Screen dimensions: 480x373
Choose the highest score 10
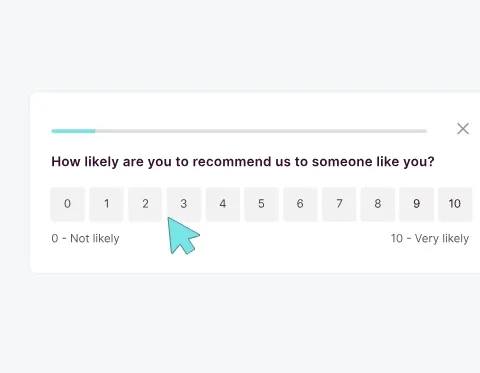click(x=455, y=204)
